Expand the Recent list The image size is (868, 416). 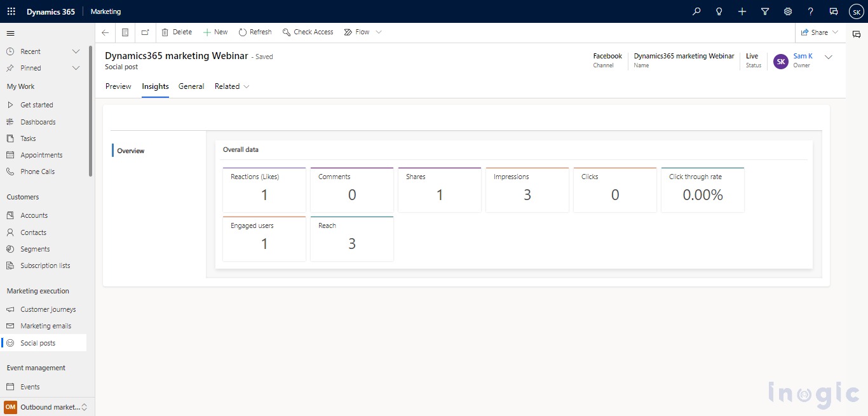pyautogui.click(x=76, y=51)
